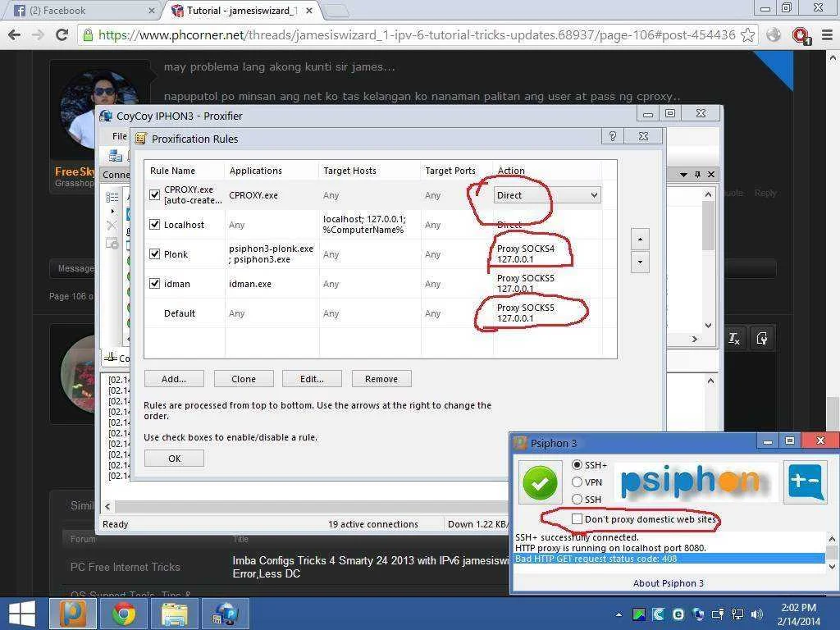Click taskbar clock showing 2:02 PM

click(x=798, y=614)
